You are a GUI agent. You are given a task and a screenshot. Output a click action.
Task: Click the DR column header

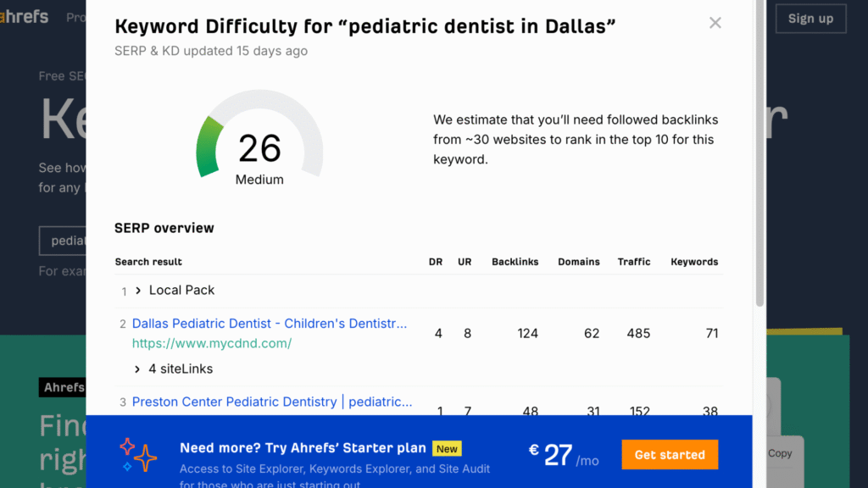tap(436, 262)
